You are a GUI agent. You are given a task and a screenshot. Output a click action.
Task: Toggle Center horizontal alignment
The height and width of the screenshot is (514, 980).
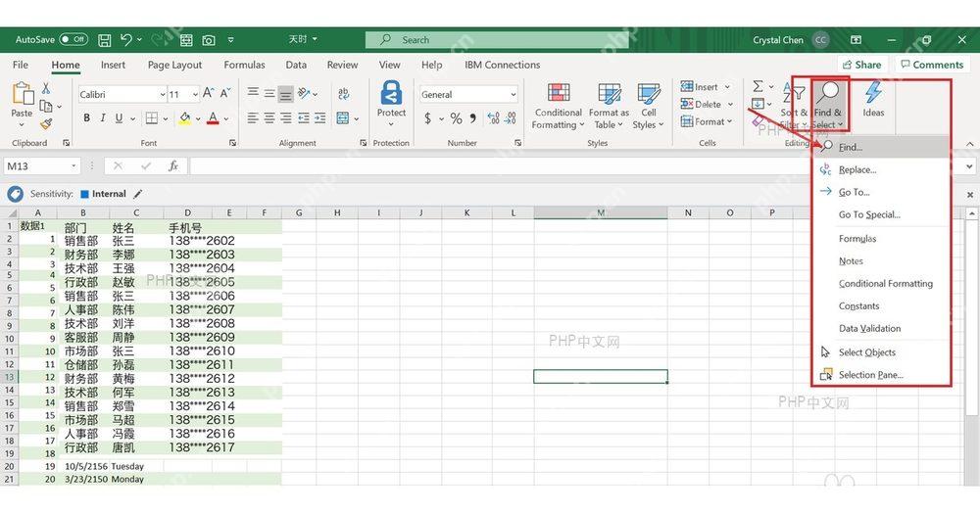click(269, 118)
